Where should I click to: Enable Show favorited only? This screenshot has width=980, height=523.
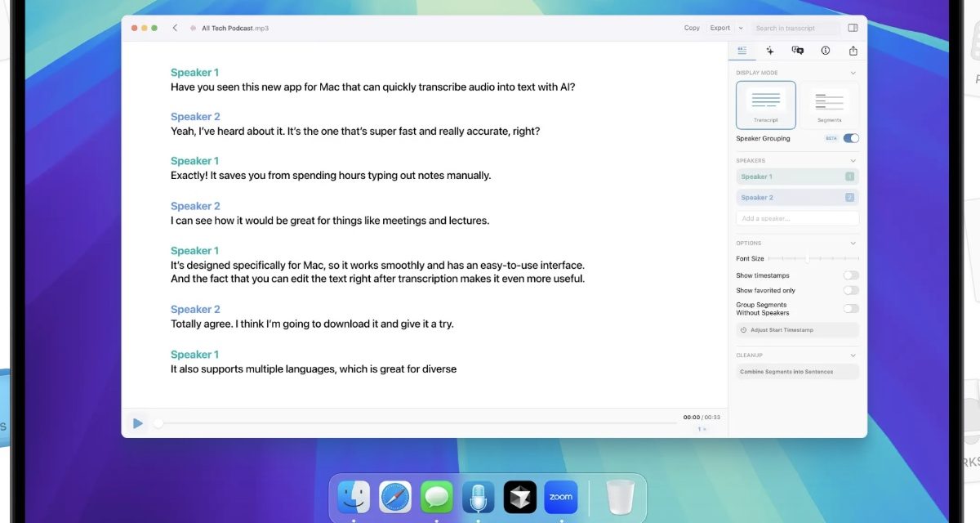click(x=851, y=290)
